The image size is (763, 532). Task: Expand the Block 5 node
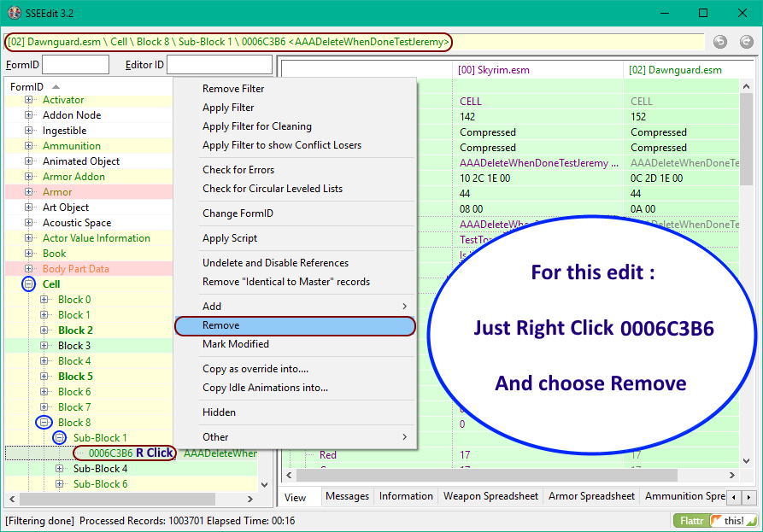[44, 377]
